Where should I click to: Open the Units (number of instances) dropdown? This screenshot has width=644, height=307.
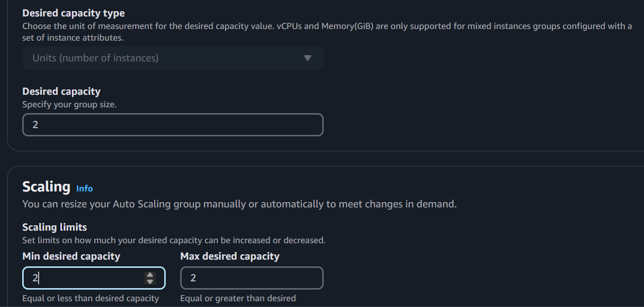173,58
